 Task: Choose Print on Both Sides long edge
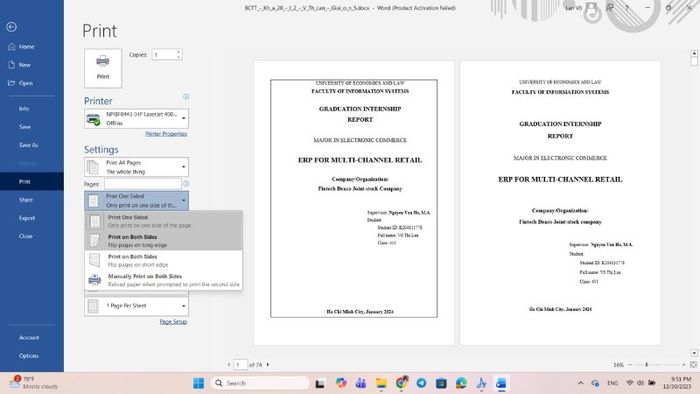click(x=163, y=241)
